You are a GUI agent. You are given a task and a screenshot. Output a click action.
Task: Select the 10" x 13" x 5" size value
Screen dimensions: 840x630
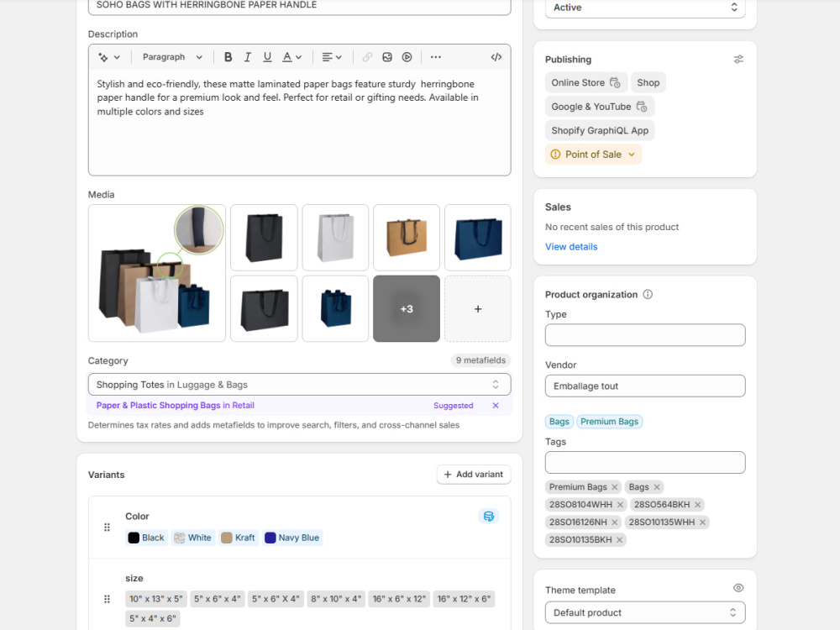pos(156,599)
